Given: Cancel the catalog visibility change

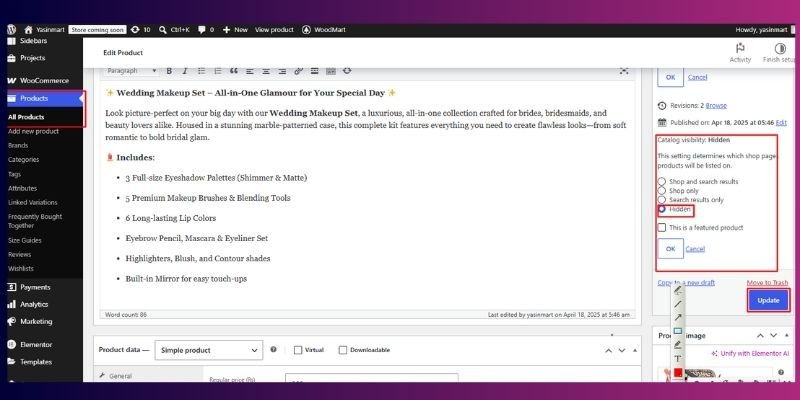Looking at the screenshot, I should click(695, 249).
